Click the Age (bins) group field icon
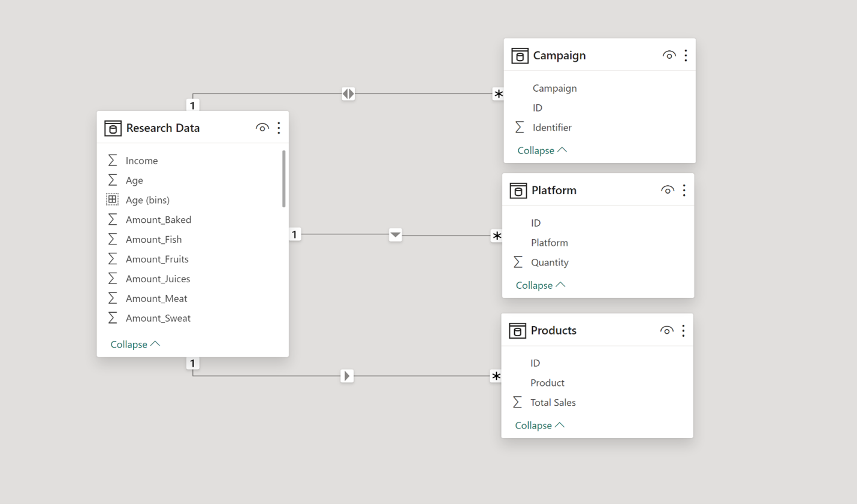The image size is (857, 504). coord(112,200)
